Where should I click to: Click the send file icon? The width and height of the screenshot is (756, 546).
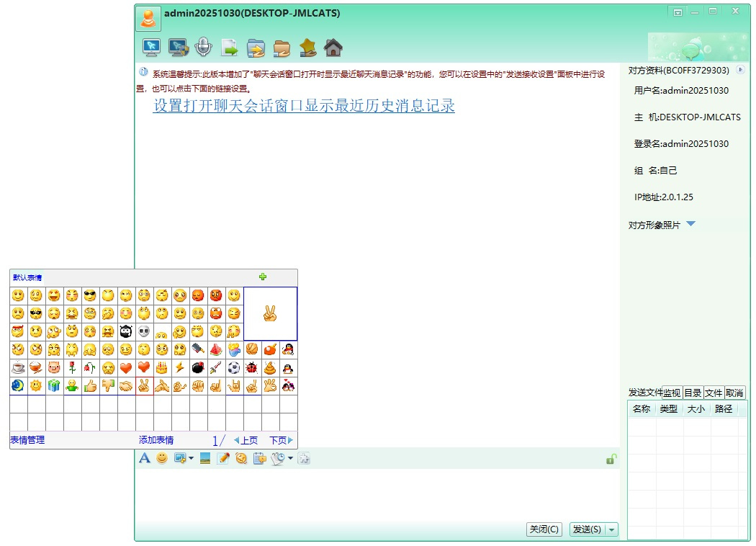click(230, 48)
